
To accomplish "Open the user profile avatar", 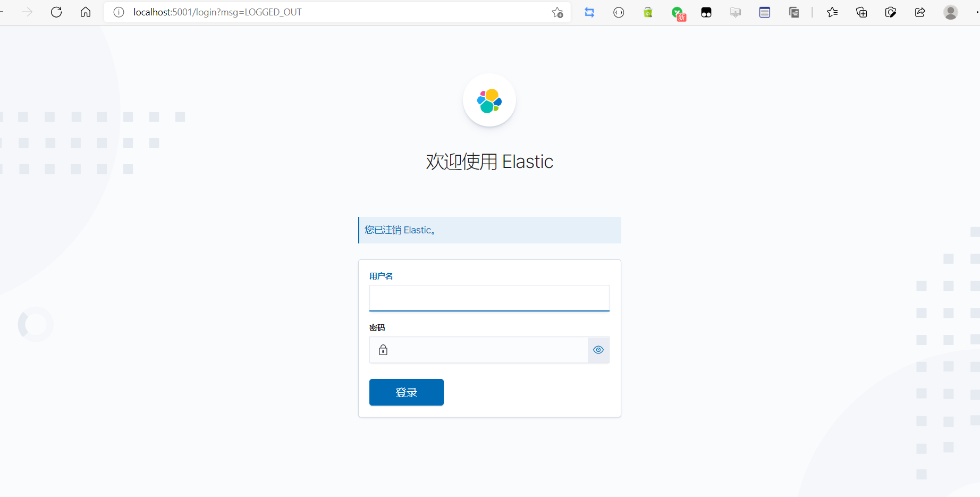I will 951,12.
